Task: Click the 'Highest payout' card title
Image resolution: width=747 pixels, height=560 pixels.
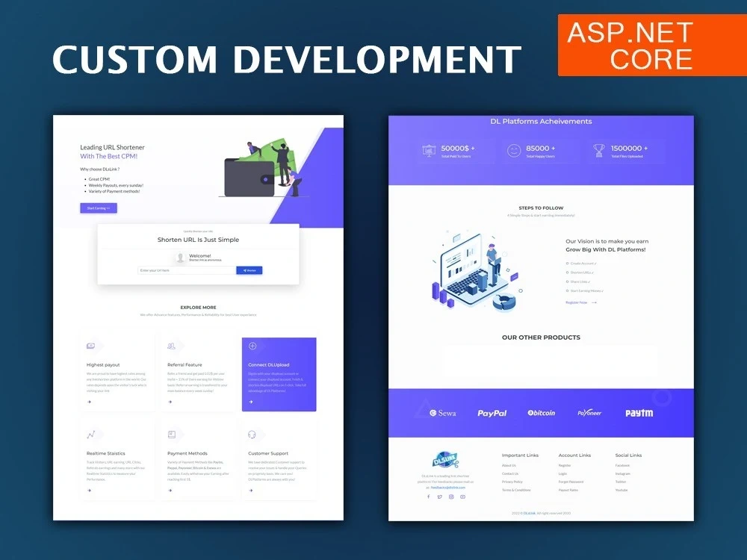Action: [103, 365]
